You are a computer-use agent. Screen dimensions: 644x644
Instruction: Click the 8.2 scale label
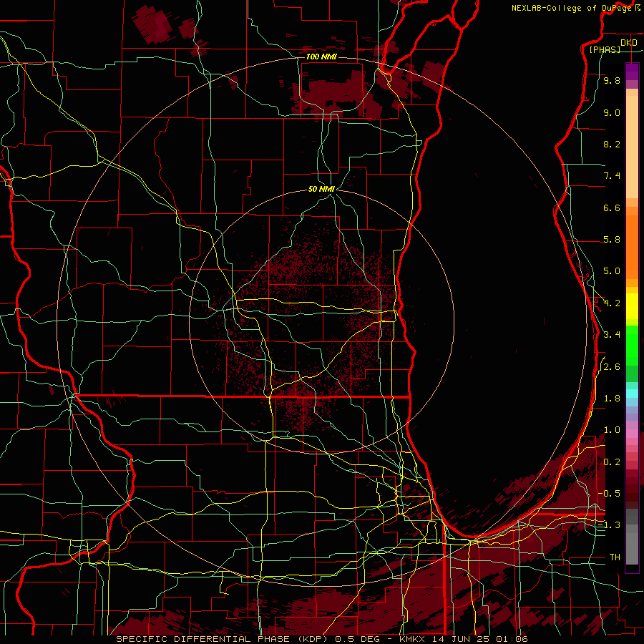tap(612, 144)
